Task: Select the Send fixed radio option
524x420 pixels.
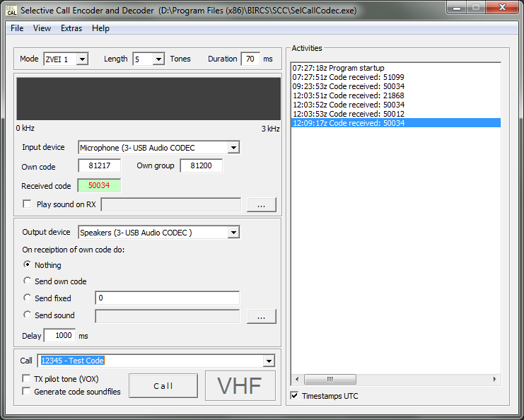Action: 28,298
